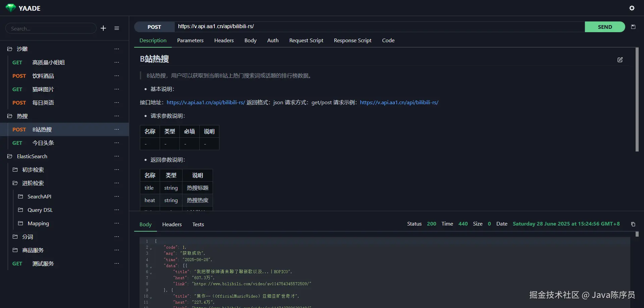Click the request URL input field

tap(379, 26)
